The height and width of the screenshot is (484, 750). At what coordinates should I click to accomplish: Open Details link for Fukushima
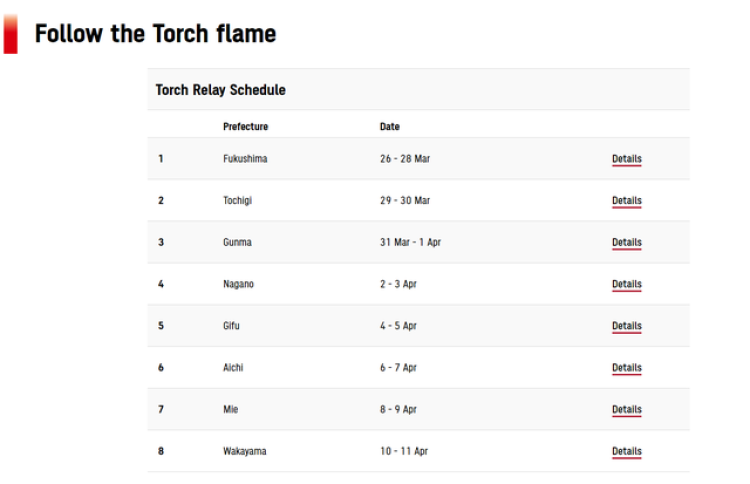click(626, 159)
